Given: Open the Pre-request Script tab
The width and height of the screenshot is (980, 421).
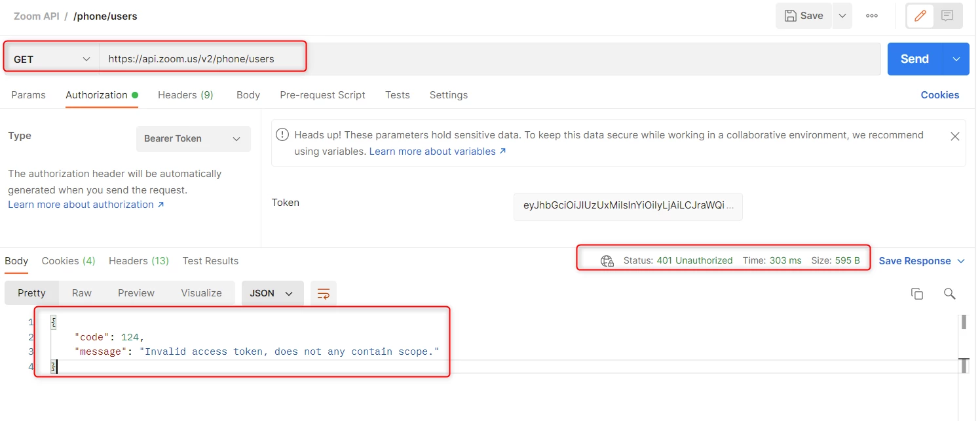Looking at the screenshot, I should [x=322, y=95].
